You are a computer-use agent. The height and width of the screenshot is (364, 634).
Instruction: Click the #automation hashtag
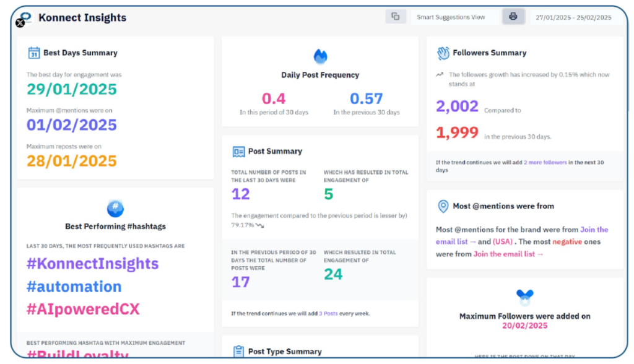[x=74, y=287]
